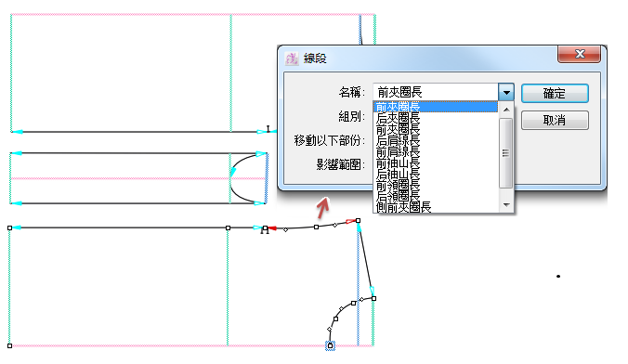Viewport: 628px width, 364px height.
Task: Choose 后領圈長 from dropdown list
Action: pos(436,196)
